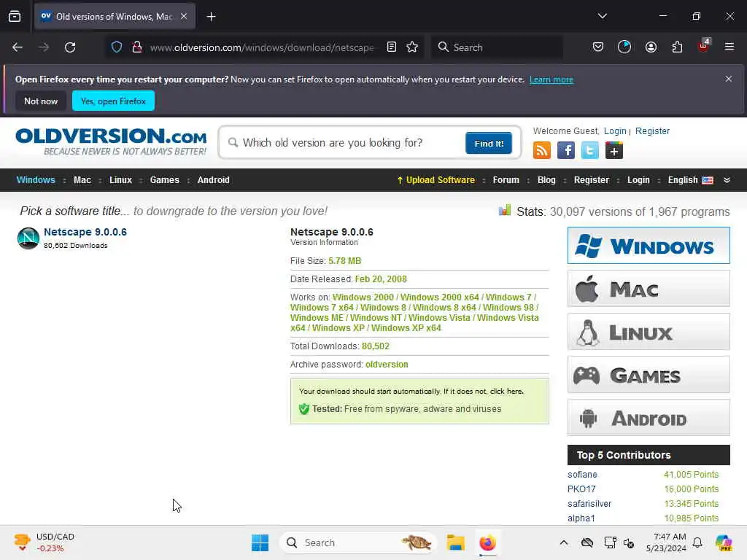Open contributor sofiane profile
The width and height of the screenshot is (747, 560).
click(582, 474)
